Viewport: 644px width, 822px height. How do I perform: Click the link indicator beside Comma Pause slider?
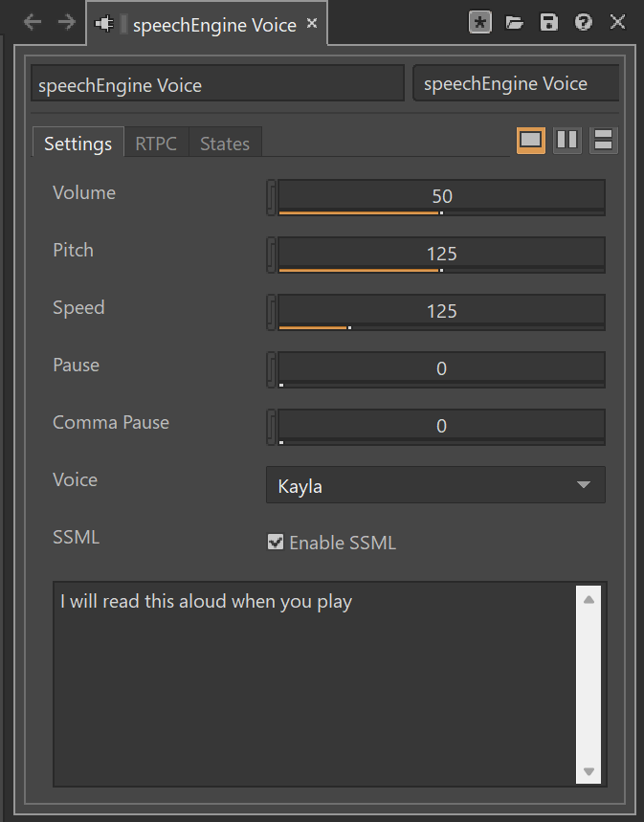point(271,427)
